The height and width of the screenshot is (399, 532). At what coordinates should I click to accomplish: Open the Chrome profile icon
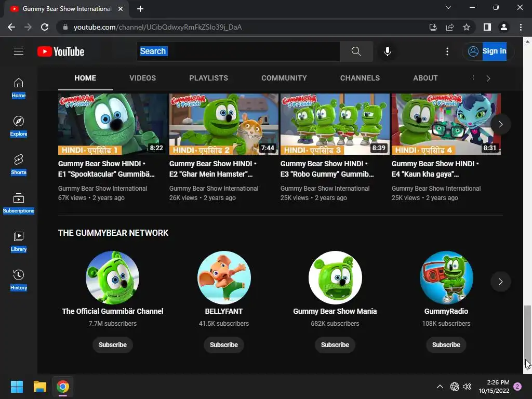coord(504,27)
